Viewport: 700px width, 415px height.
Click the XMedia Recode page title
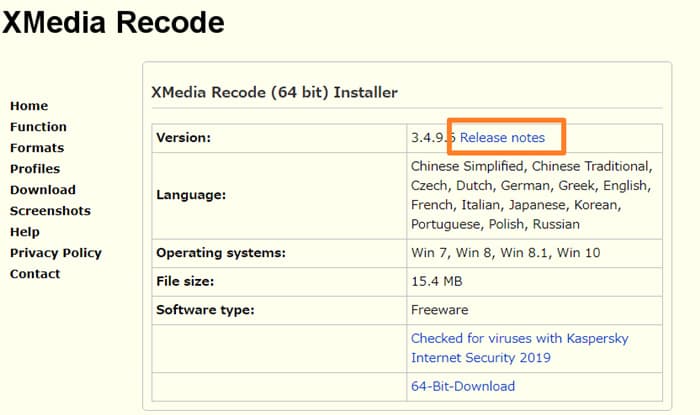click(x=113, y=22)
